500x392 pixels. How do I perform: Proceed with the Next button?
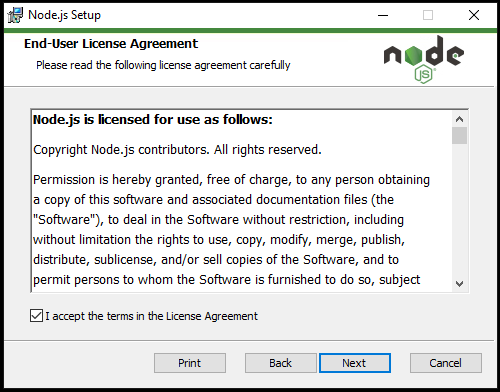coord(355,363)
